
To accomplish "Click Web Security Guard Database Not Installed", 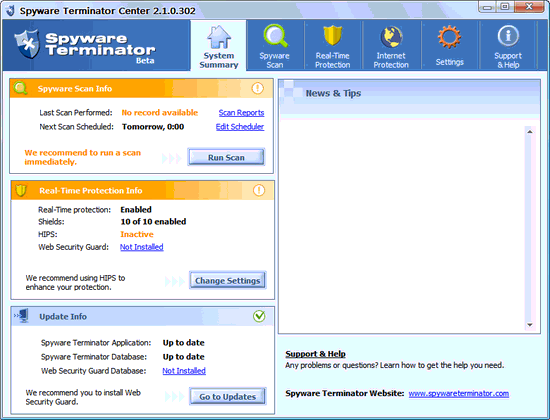I will pos(184,371).
